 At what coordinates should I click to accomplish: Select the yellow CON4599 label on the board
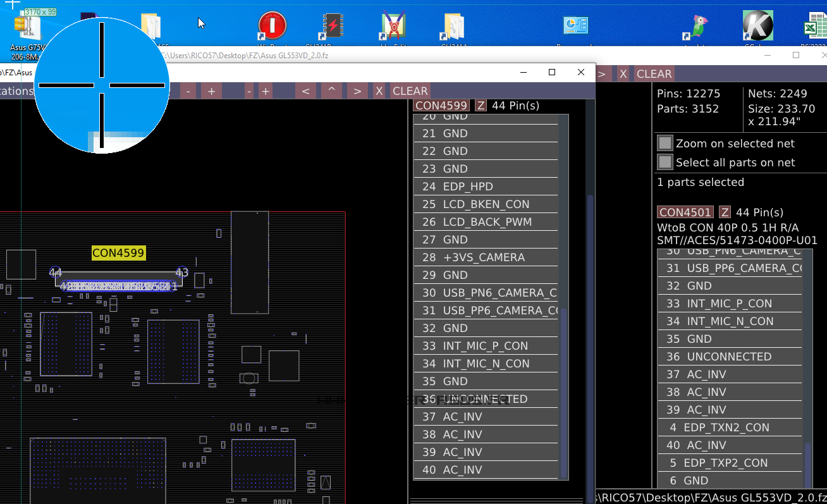click(x=119, y=253)
